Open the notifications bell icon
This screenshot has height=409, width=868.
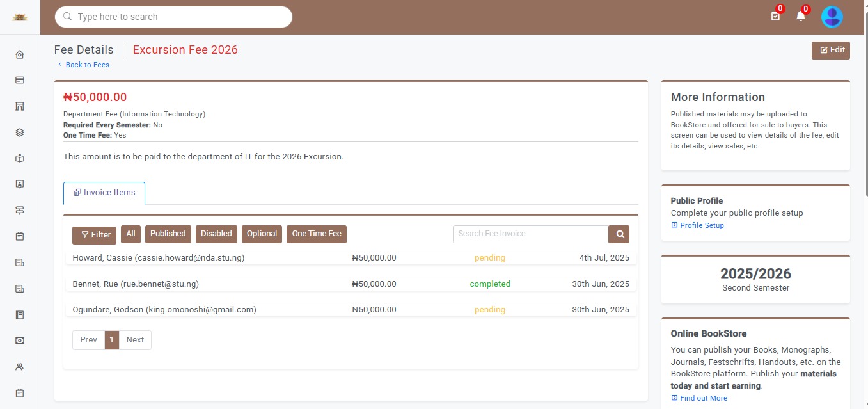800,17
